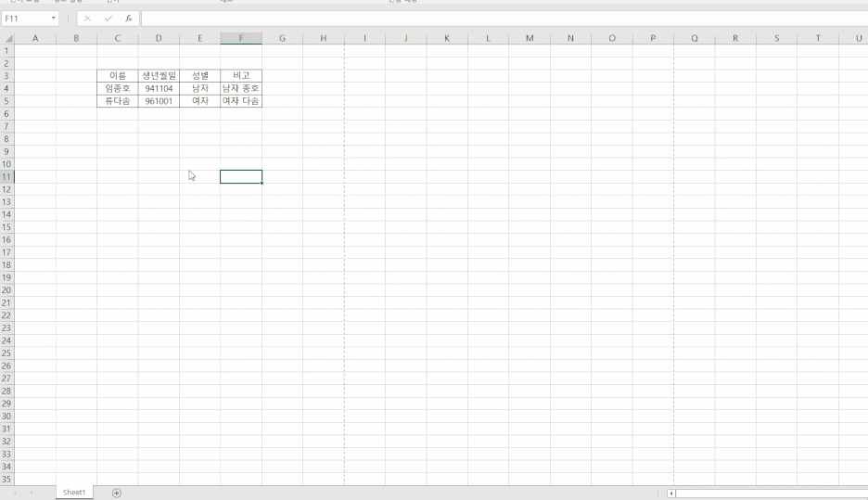Click the cell containing 여자 in column E

coord(199,101)
